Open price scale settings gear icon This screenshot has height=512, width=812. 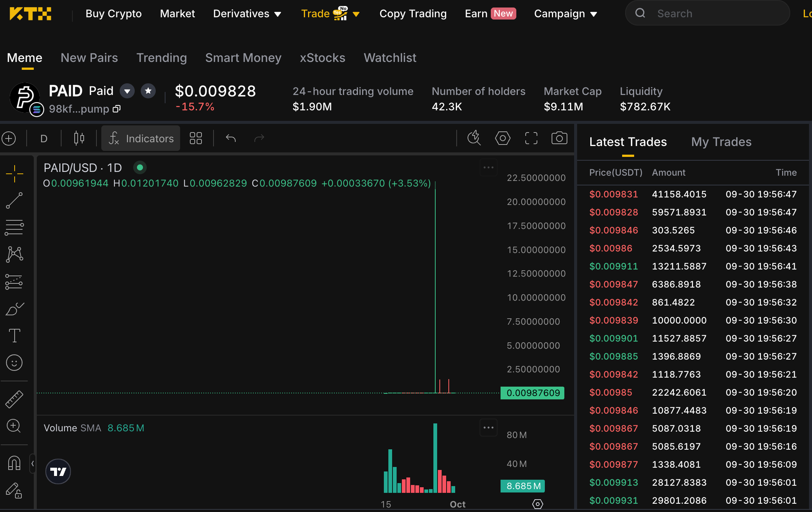click(x=538, y=504)
